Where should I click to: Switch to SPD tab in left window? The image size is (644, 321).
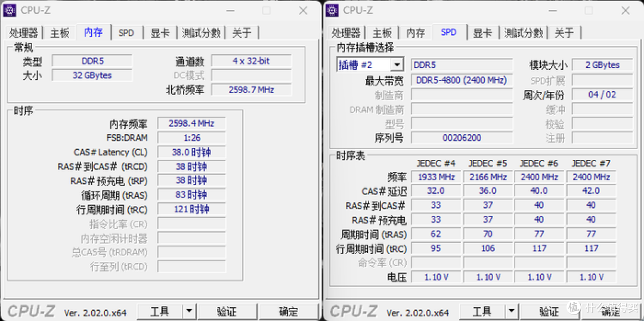(x=126, y=33)
